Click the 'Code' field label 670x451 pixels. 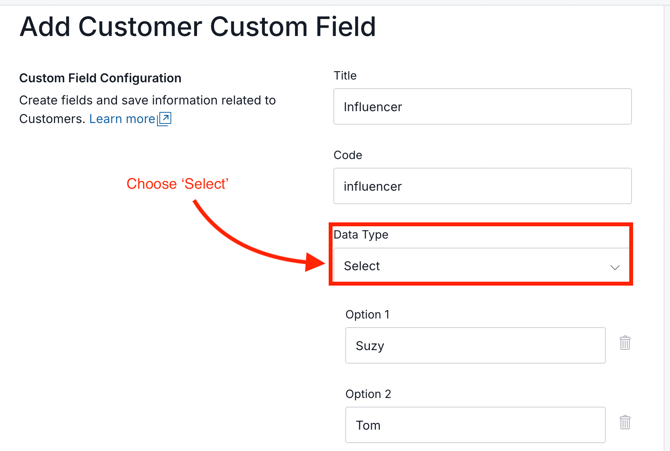coord(348,155)
